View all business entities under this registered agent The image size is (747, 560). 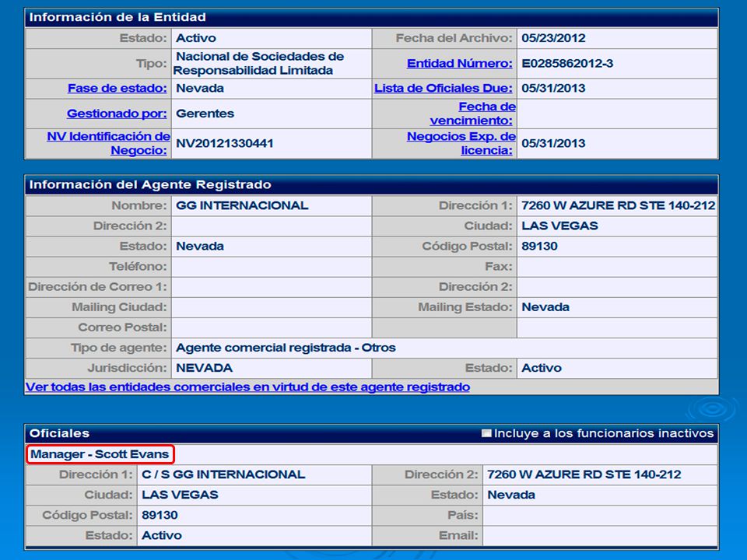tap(247, 387)
